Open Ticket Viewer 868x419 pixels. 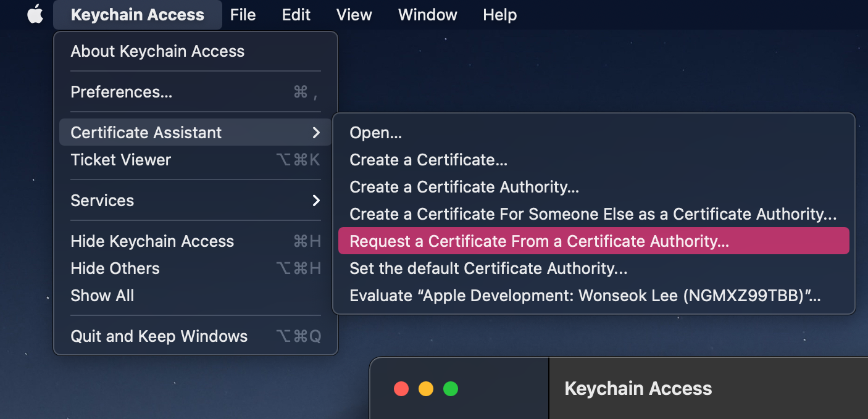196,160
